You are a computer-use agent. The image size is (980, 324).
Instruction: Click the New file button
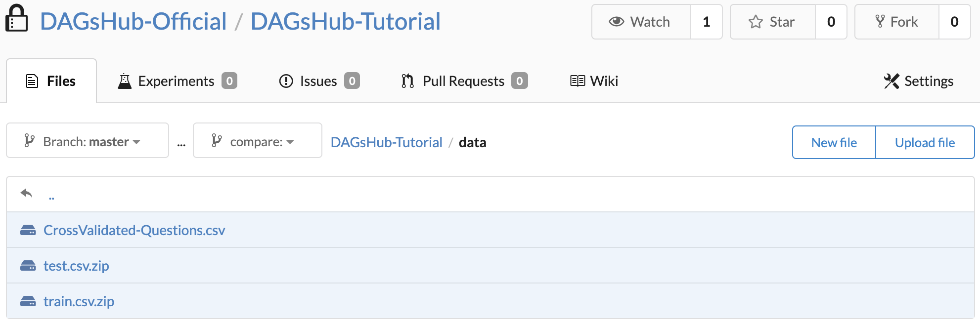[x=834, y=142]
